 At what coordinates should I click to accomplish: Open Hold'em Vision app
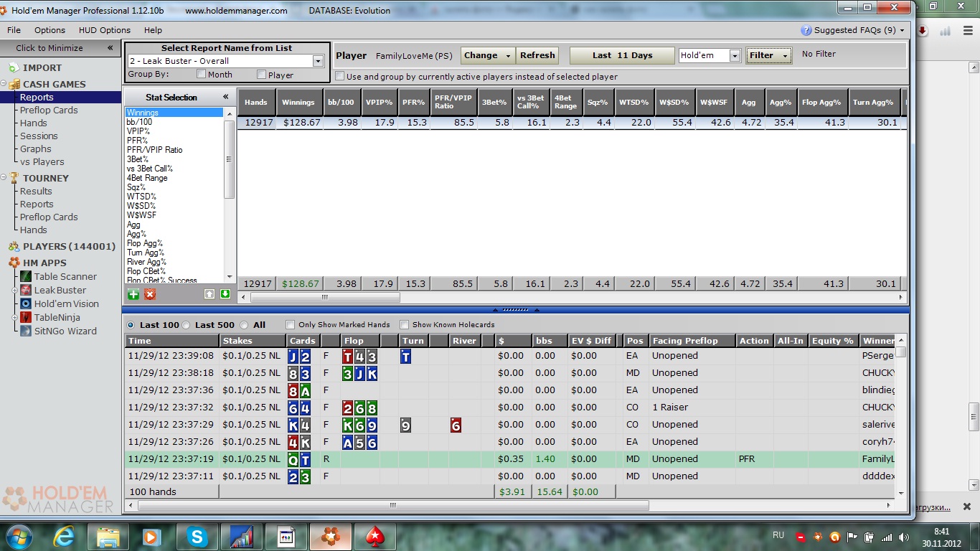[x=66, y=303]
